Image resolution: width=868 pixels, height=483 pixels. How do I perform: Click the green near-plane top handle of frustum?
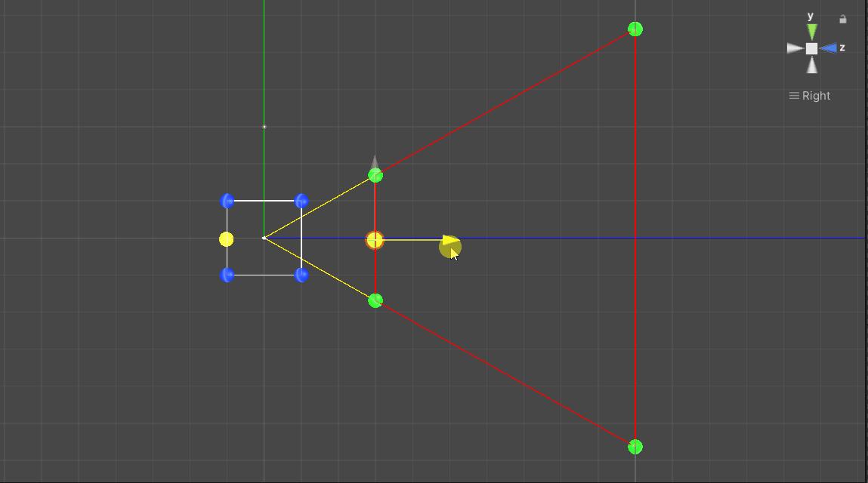[x=375, y=176]
